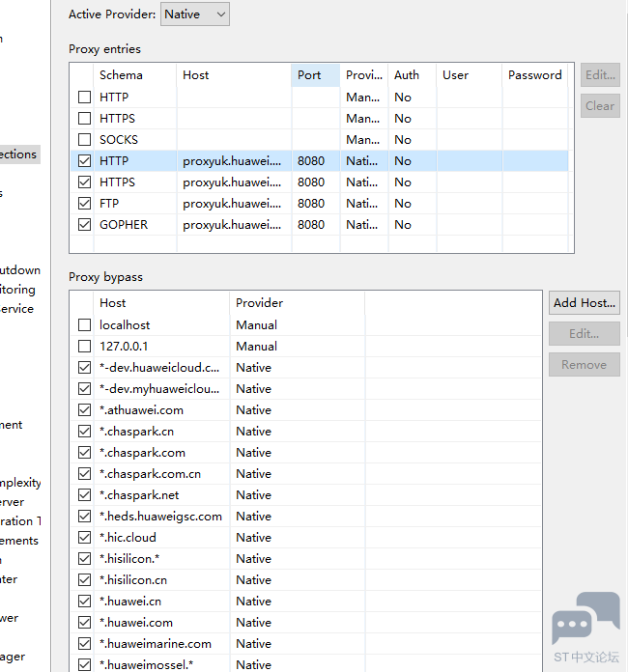Select the *.huaweimarine.com host text
Screen dimensions: 628x672
(156, 644)
